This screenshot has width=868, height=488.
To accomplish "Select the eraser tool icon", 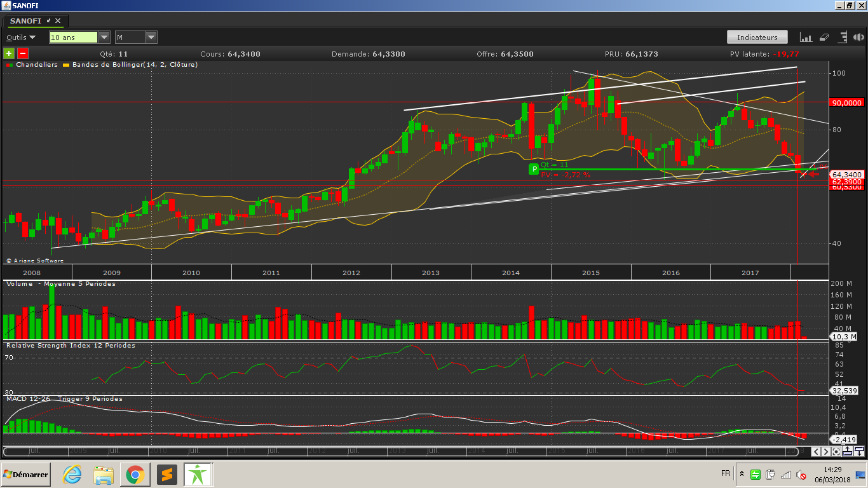I will click(824, 37).
